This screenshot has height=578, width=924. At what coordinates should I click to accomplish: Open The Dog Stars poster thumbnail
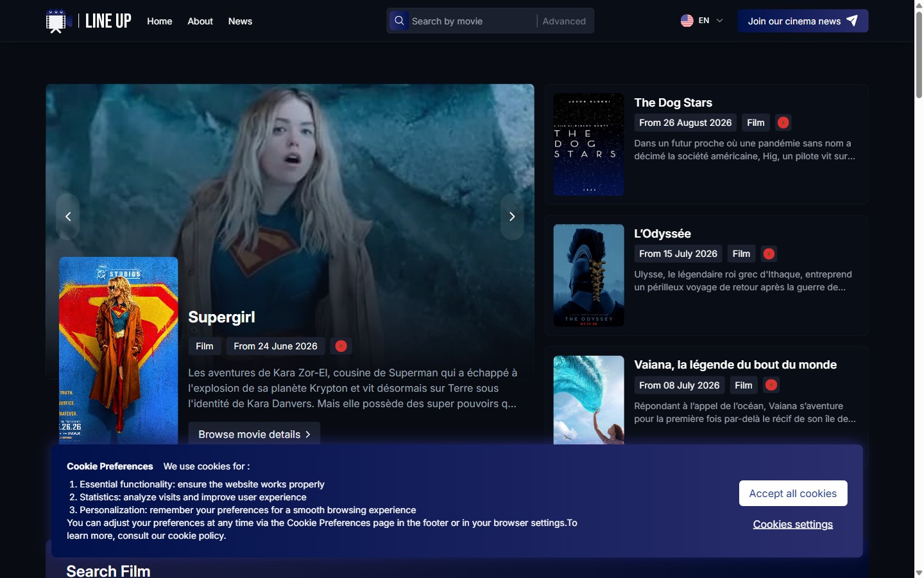coord(588,144)
